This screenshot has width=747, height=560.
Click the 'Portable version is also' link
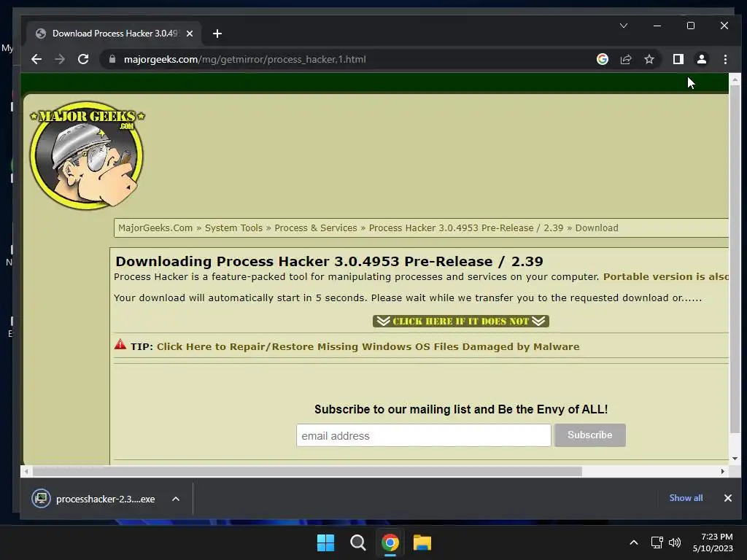click(665, 276)
